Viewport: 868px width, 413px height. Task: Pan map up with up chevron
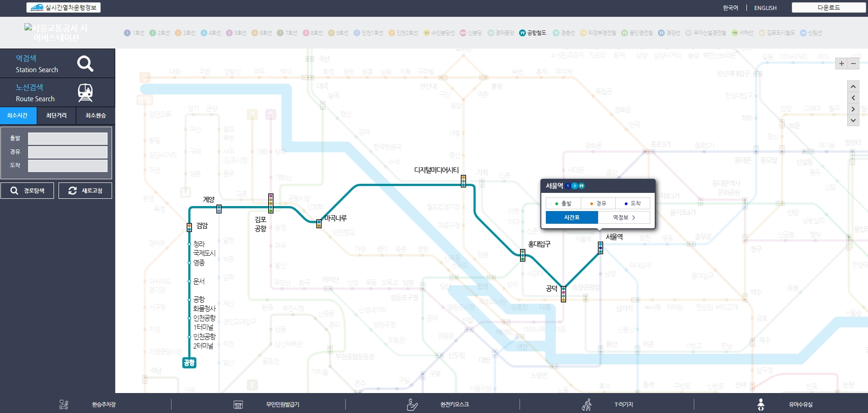853,86
